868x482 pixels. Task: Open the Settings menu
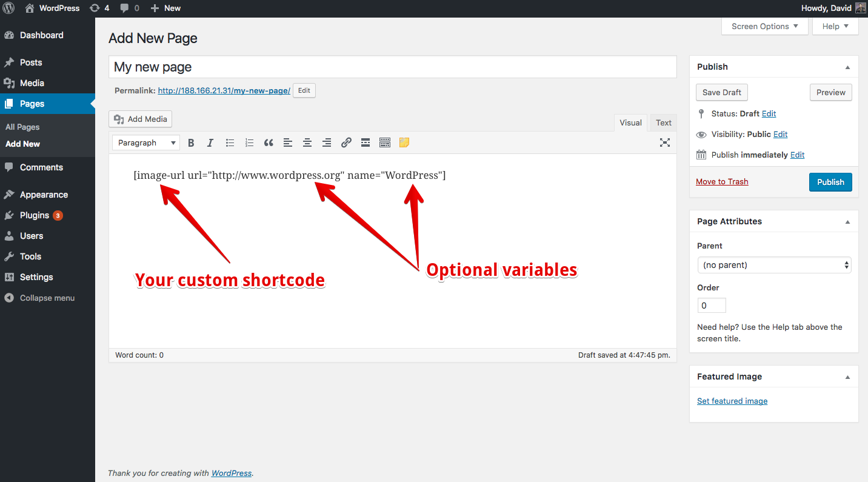(x=47, y=277)
